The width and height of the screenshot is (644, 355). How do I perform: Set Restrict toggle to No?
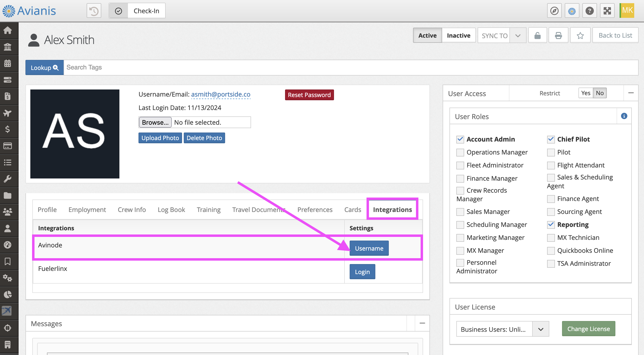tap(599, 93)
